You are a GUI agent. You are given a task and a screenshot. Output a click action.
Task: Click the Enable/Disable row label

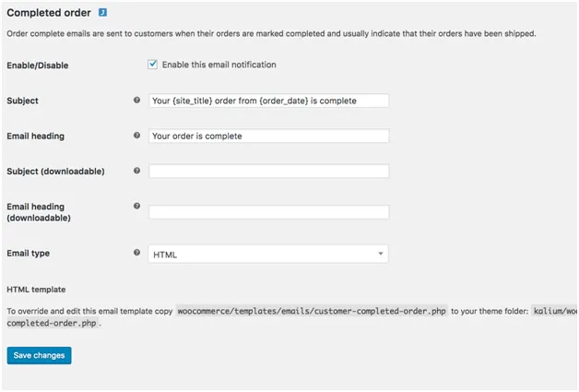[38, 65]
